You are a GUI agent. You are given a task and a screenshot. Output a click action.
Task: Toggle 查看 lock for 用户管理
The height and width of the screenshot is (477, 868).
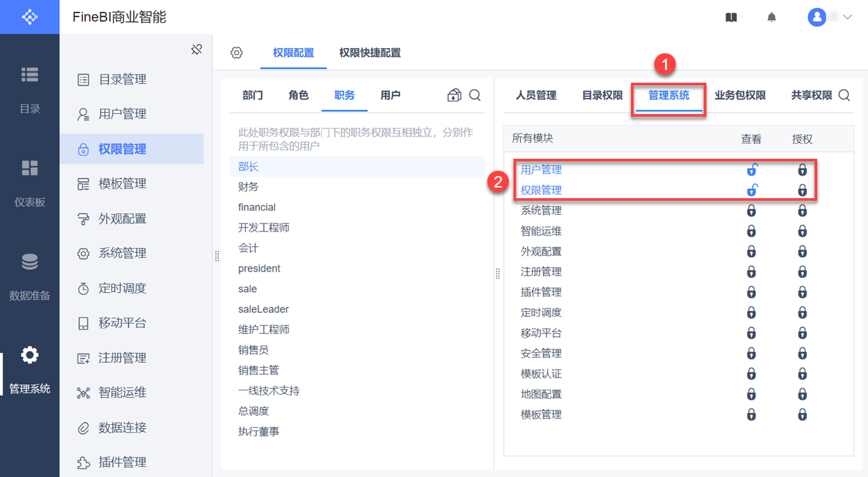751,170
